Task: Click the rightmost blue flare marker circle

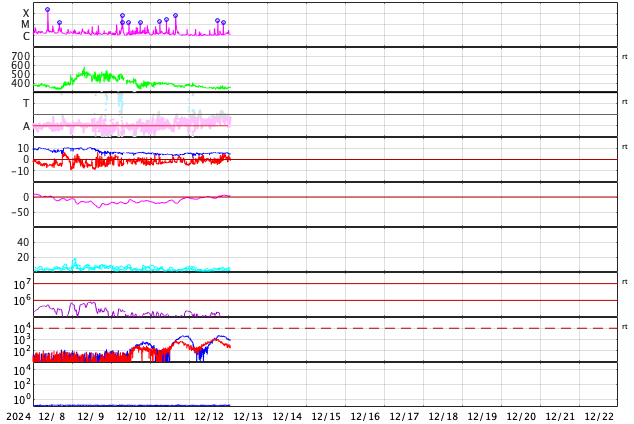Action: (x=223, y=22)
